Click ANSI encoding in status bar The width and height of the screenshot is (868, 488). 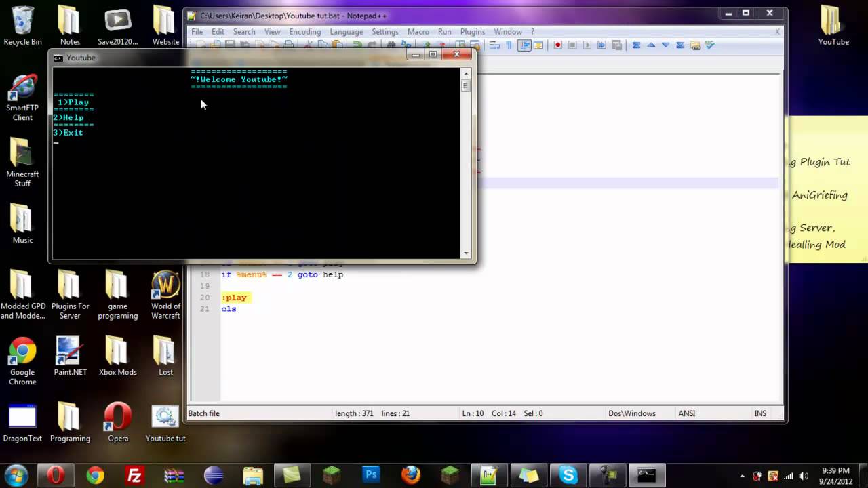point(687,413)
